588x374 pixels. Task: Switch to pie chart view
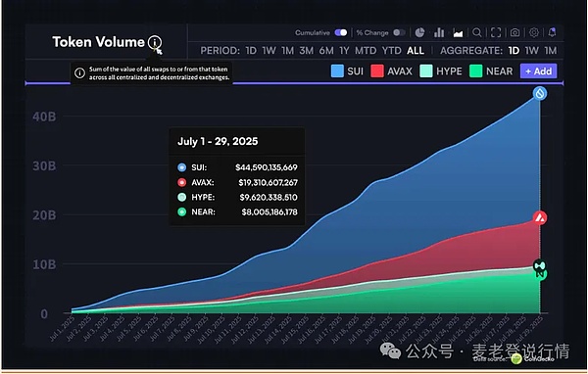[x=419, y=33]
